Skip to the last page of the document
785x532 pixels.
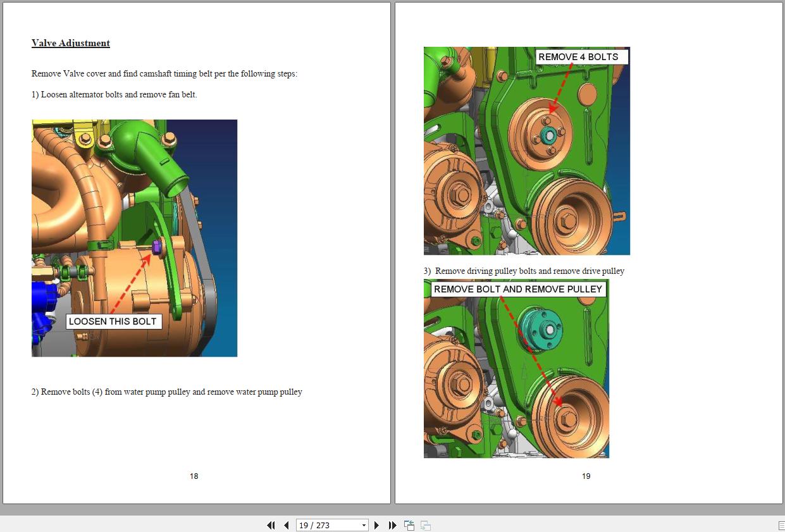click(x=392, y=525)
